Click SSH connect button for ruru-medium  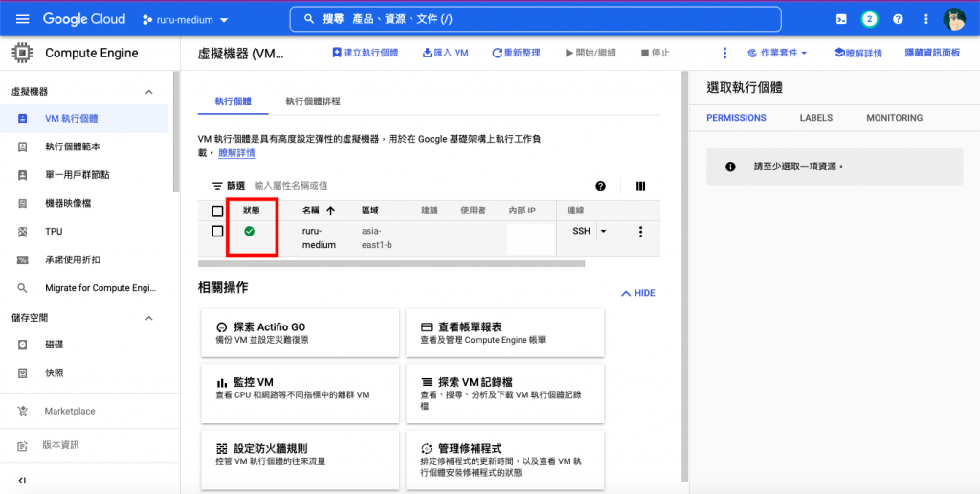tap(581, 231)
